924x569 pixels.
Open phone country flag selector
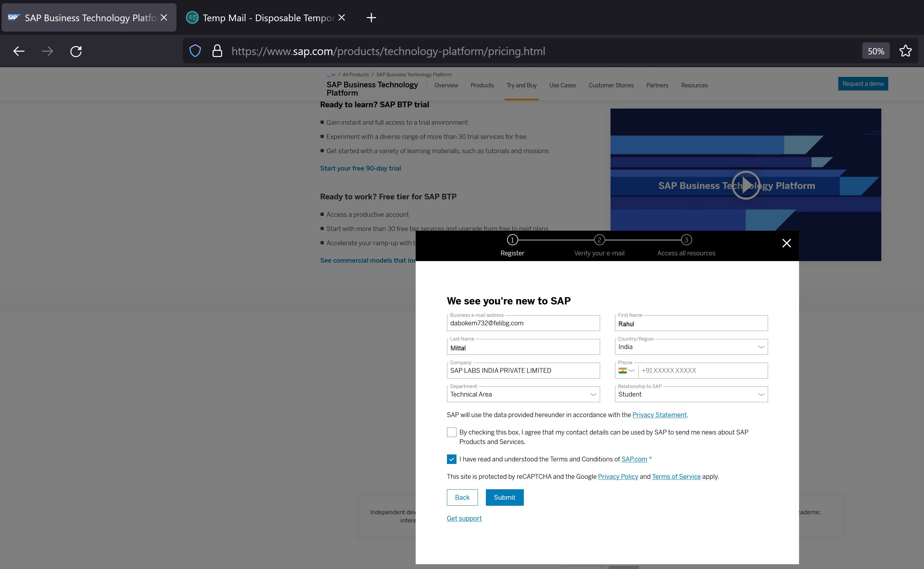point(627,371)
